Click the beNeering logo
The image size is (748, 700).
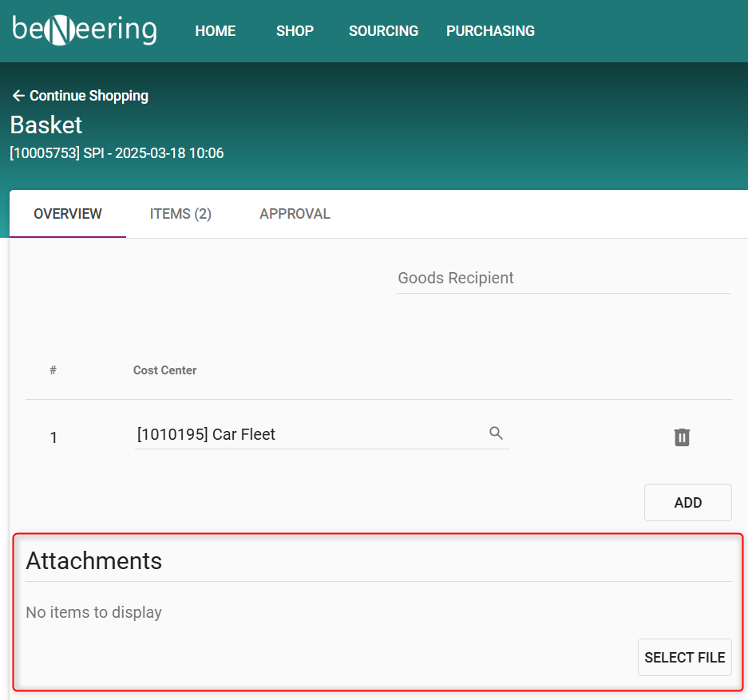[85, 30]
